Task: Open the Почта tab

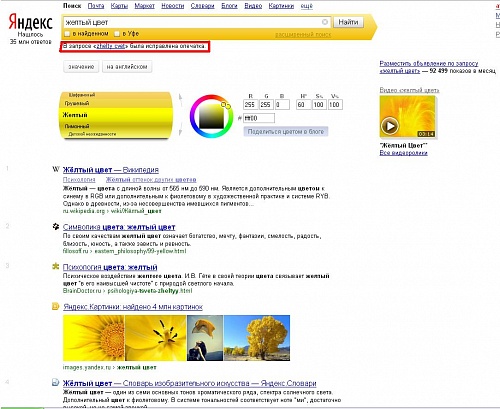Action: (96, 6)
